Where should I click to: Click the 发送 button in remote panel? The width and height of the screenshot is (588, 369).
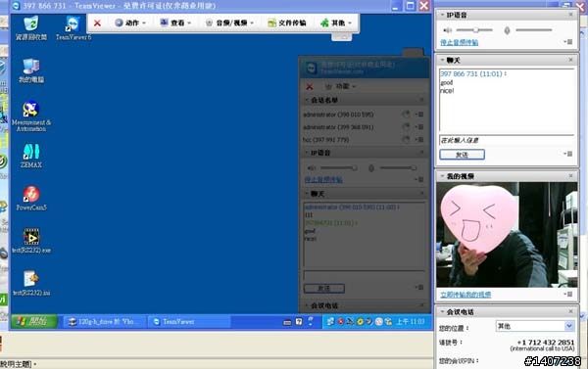(x=324, y=289)
